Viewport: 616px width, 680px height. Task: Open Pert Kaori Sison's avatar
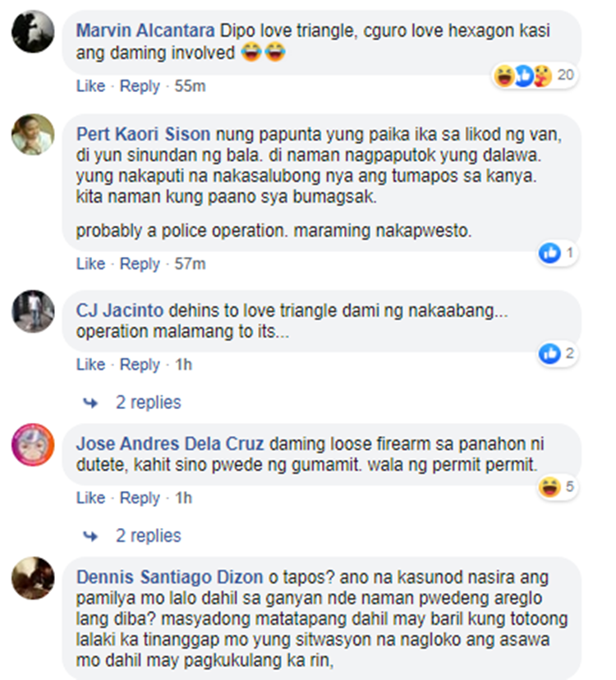(33, 135)
